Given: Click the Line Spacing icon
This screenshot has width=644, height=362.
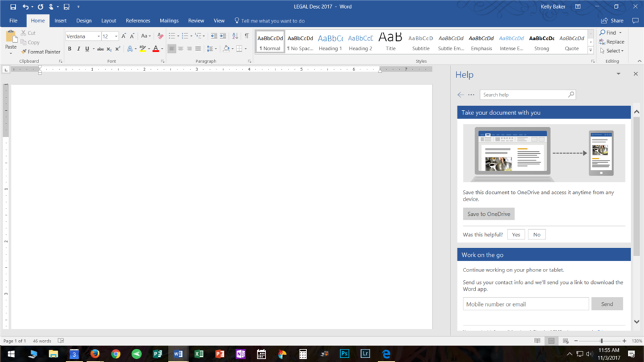Looking at the screenshot, I should pos(210,49).
